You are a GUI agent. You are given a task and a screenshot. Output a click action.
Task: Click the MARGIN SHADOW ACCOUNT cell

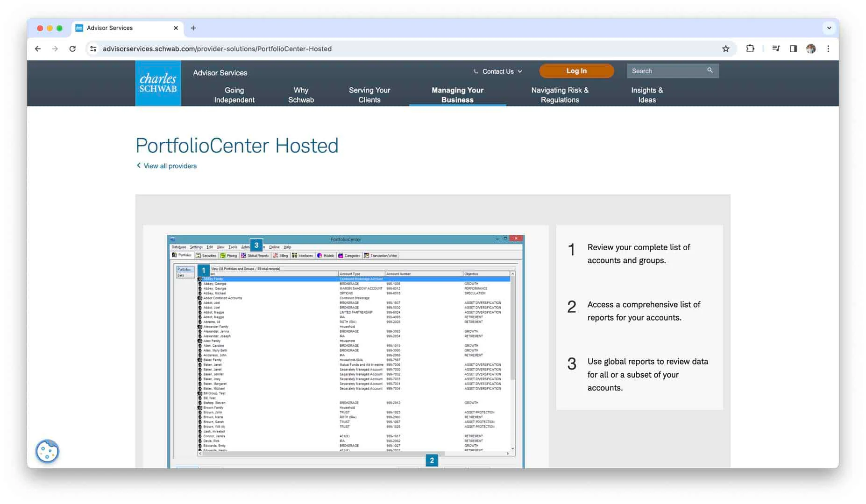pos(361,289)
